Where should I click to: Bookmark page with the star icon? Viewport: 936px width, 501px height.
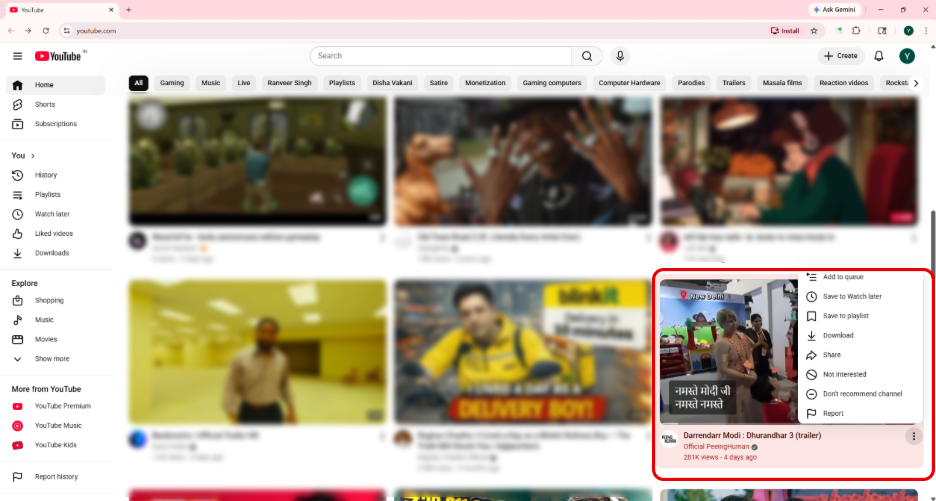pos(814,30)
